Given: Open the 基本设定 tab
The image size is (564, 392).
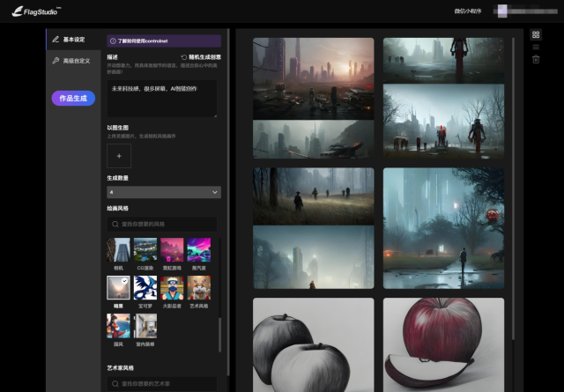Looking at the screenshot, I should coord(74,40).
